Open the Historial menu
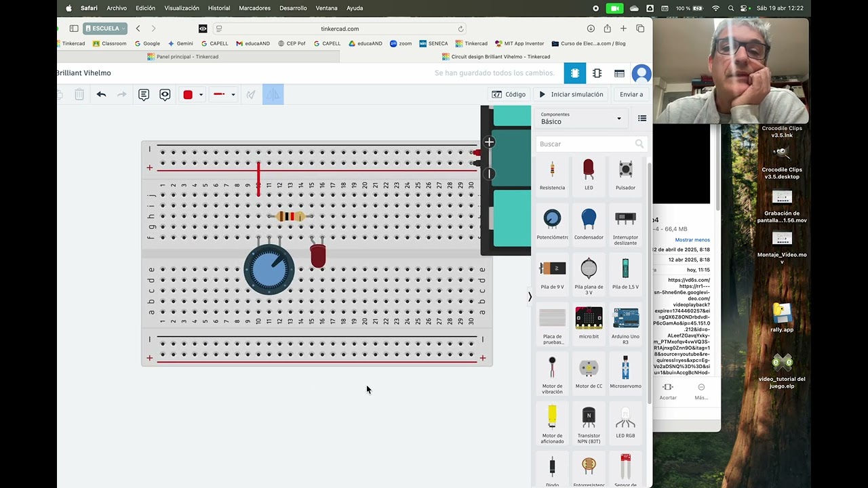This screenshot has width=868, height=488. [219, 8]
